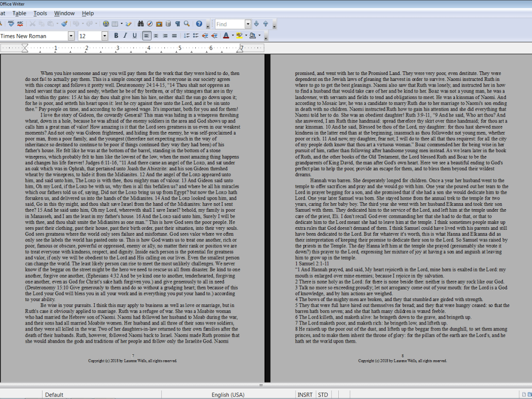Image resolution: width=532 pixels, height=399 pixels.
Task: Insert a table using Table icon
Action: (115, 24)
